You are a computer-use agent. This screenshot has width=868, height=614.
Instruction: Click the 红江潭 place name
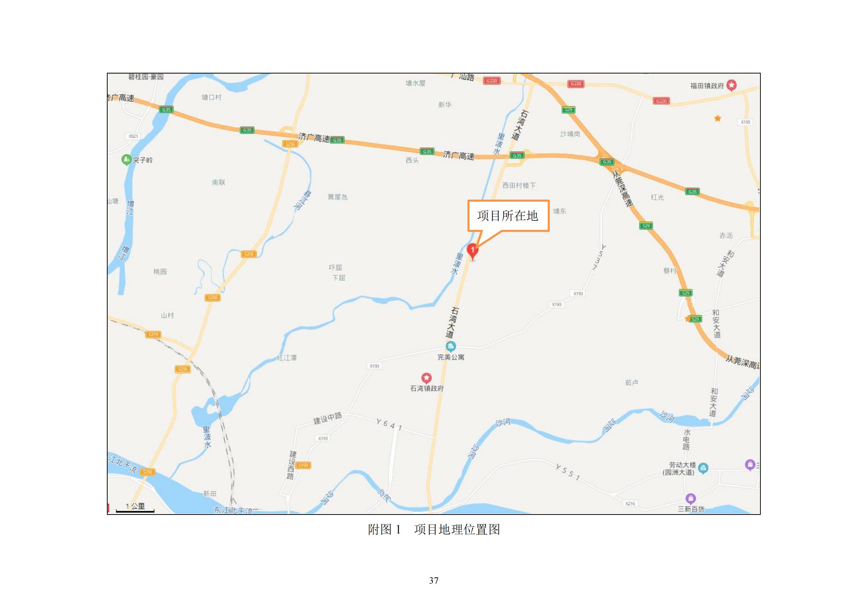click(x=286, y=357)
